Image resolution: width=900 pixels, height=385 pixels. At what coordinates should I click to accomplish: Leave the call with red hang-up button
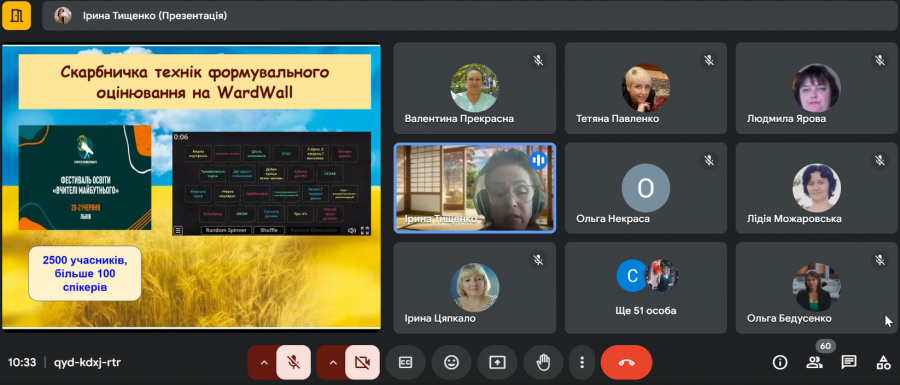(626, 362)
